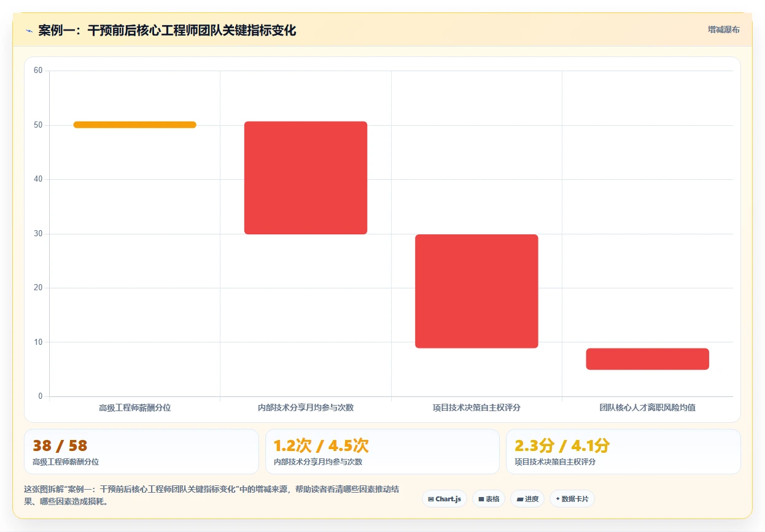This screenshot has height=532, width=765.
Task: Click the y-axis value 60
Action: click(x=38, y=71)
